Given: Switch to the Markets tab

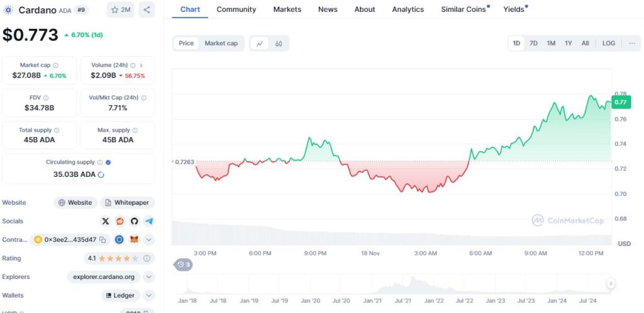Looking at the screenshot, I should tap(287, 9).
